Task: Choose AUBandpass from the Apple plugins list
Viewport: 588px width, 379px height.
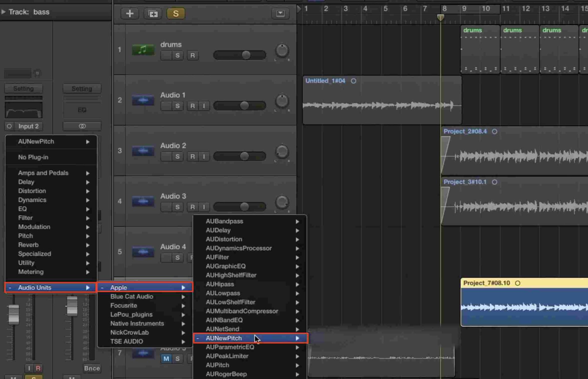Action: pos(225,221)
